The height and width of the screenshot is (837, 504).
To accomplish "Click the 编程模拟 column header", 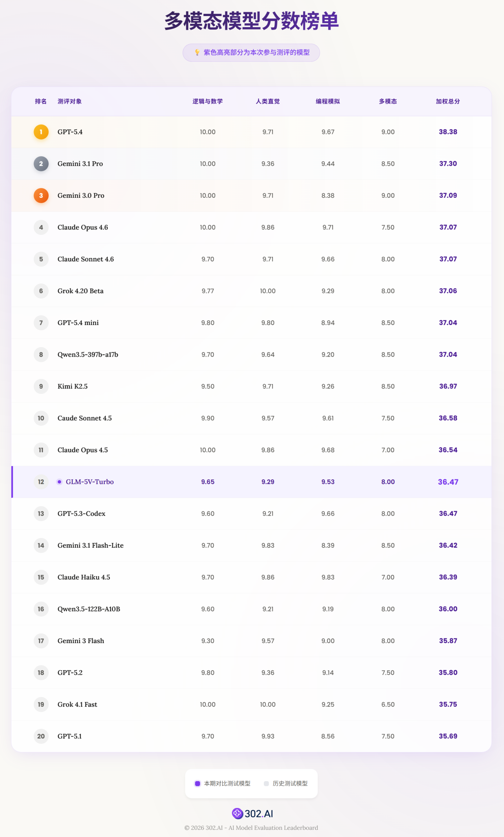I will point(328,101).
